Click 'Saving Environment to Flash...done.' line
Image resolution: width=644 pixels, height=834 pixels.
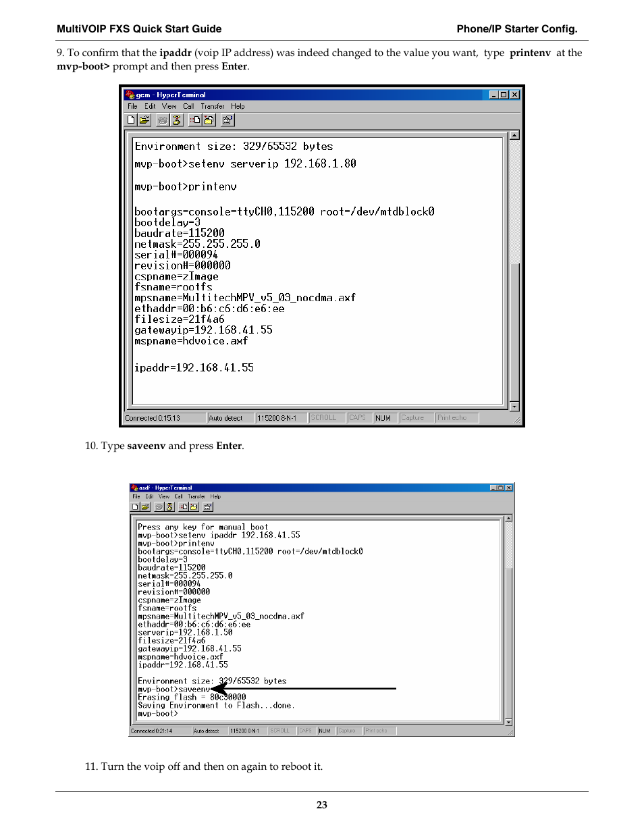click(216, 706)
